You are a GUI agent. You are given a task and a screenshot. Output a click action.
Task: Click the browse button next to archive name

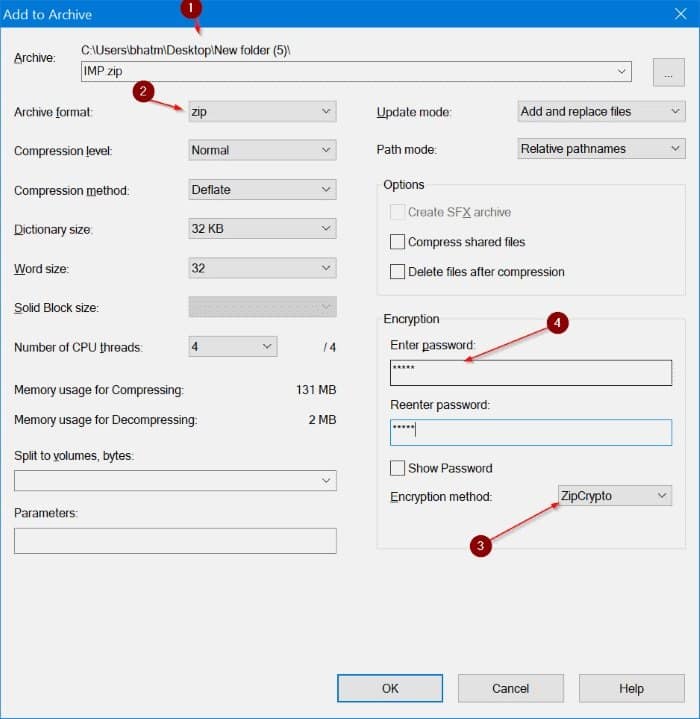point(668,72)
